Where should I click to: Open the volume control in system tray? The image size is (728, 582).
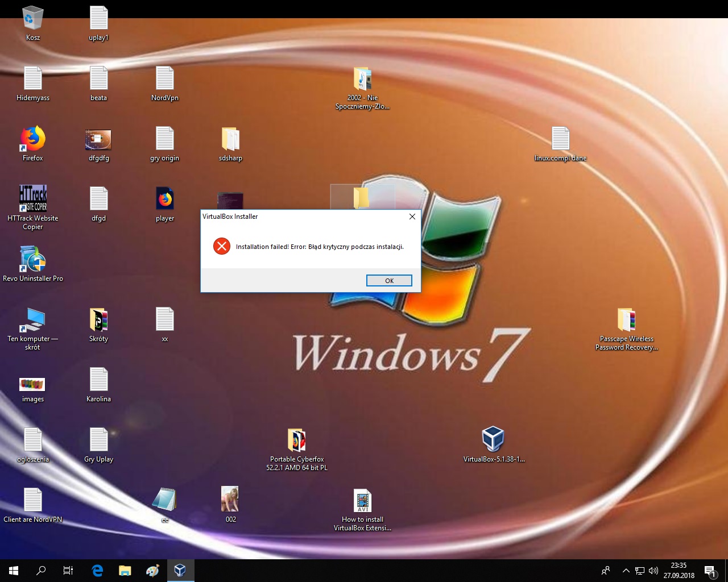click(653, 571)
